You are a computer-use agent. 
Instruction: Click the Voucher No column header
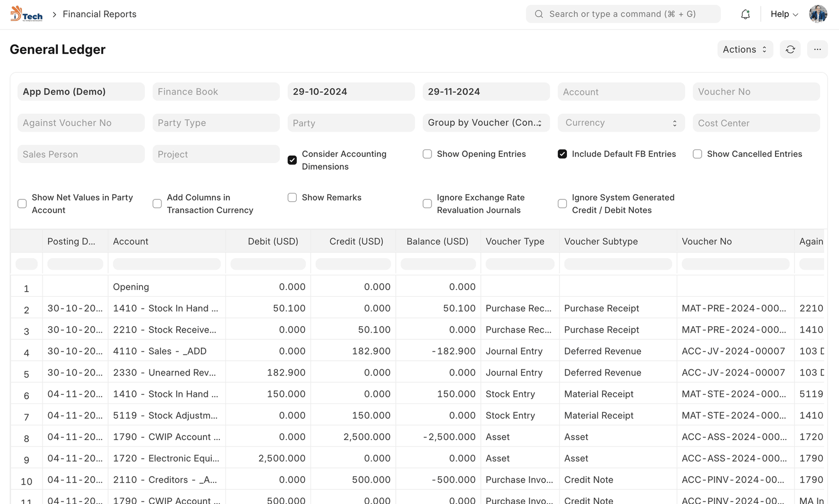706,241
